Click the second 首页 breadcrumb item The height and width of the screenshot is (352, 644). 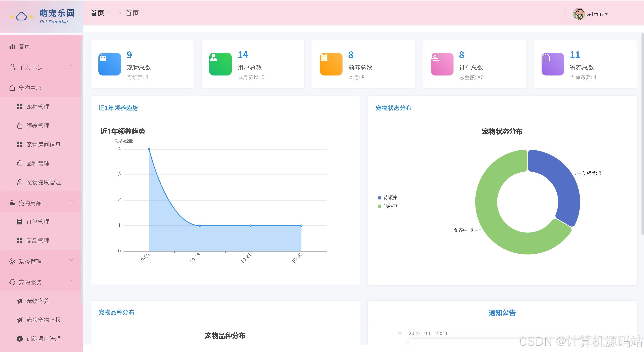click(132, 13)
